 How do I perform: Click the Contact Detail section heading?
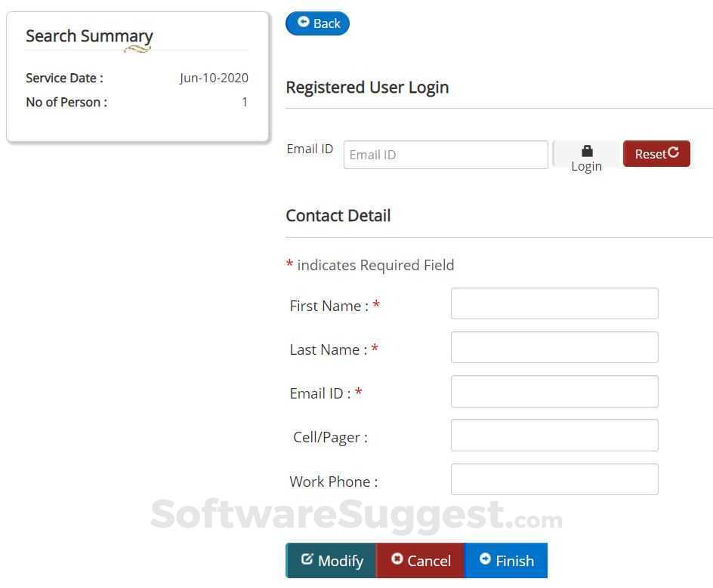(338, 216)
